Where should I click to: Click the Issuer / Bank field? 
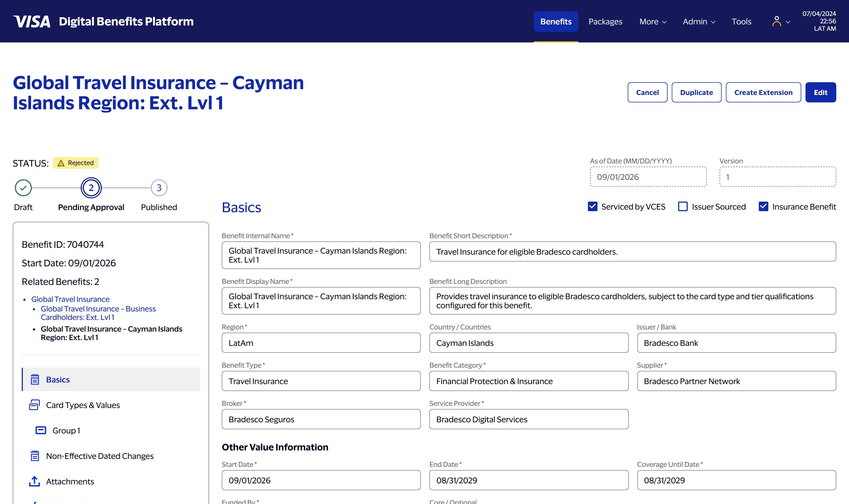pyautogui.click(x=736, y=343)
